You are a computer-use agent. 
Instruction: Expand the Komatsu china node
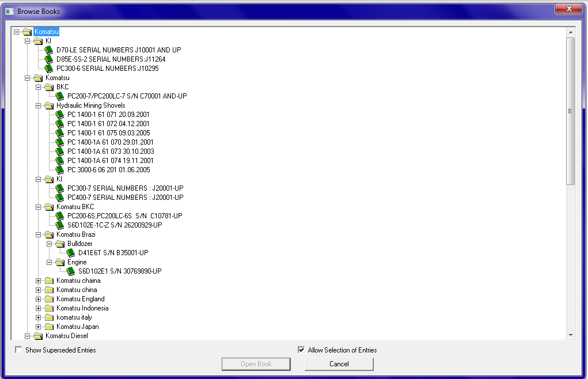pyautogui.click(x=38, y=290)
